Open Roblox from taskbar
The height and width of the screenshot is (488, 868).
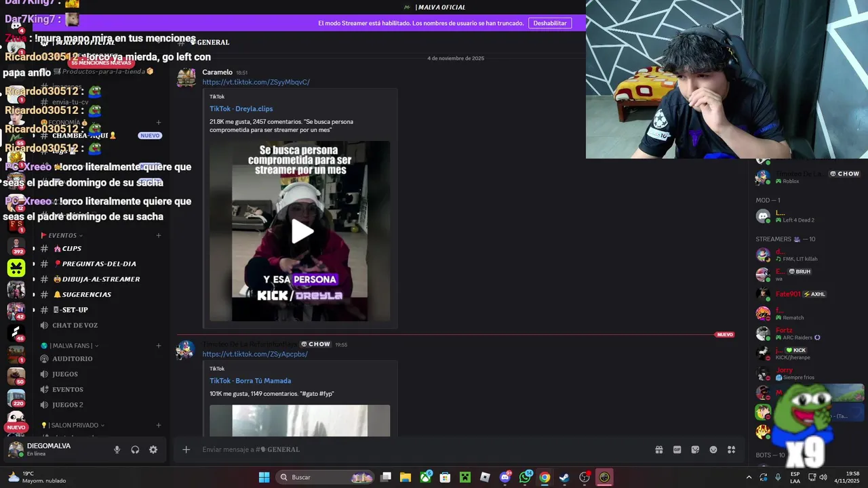(485, 477)
